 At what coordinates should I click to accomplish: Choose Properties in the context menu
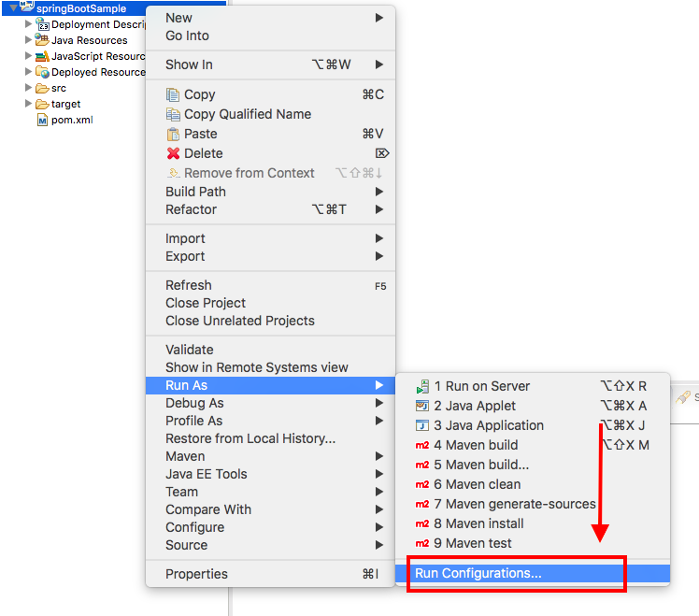[196, 574]
